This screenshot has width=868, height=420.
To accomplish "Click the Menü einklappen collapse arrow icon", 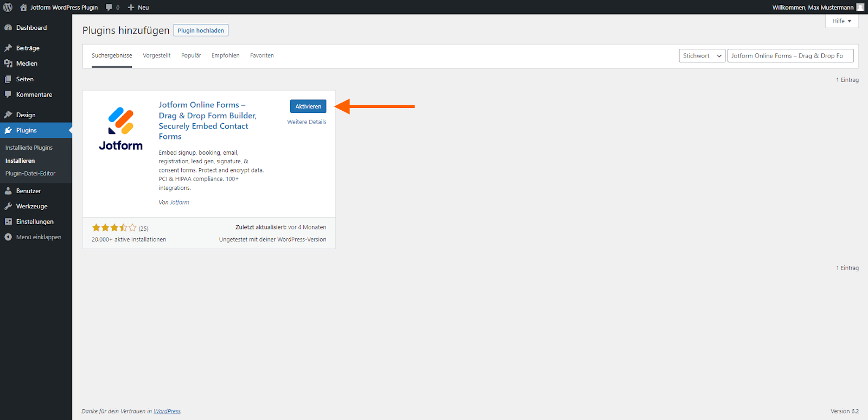I will point(8,237).
